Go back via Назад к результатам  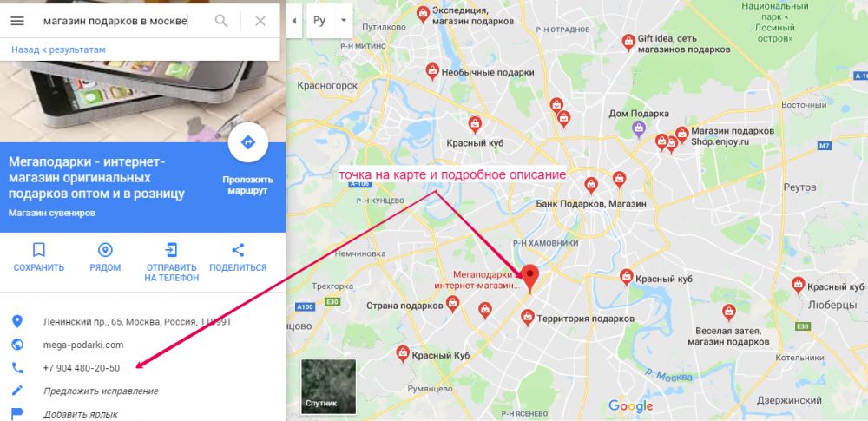click(x=58, y=49)
